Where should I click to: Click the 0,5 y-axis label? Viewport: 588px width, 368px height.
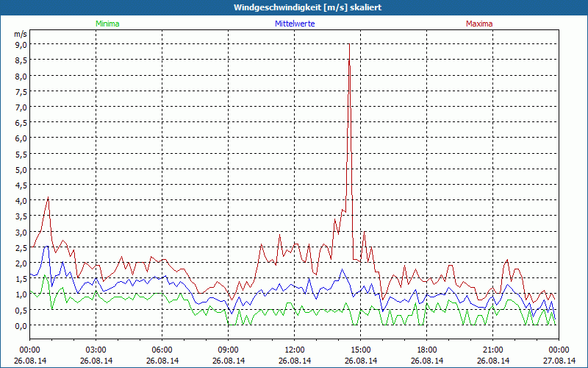(21, 310)
